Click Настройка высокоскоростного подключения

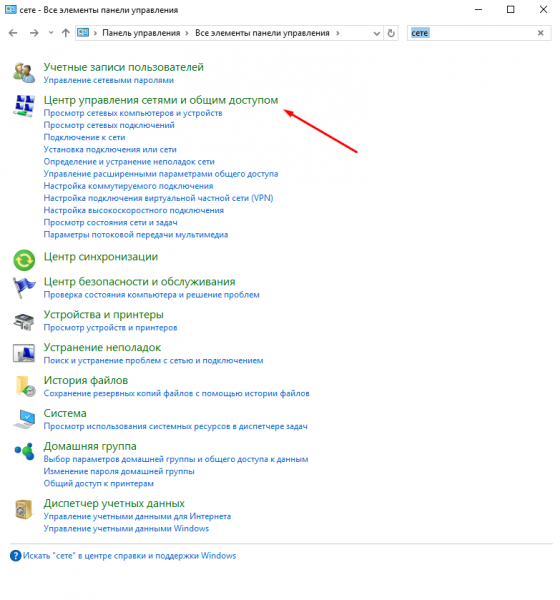134,210
